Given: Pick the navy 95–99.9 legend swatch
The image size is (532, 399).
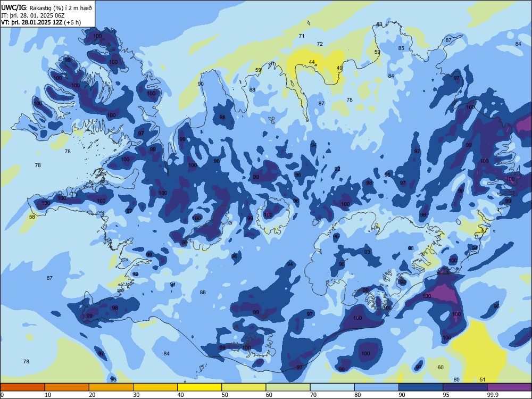Looking at the screenshot, I should click(x=465, y=387).
